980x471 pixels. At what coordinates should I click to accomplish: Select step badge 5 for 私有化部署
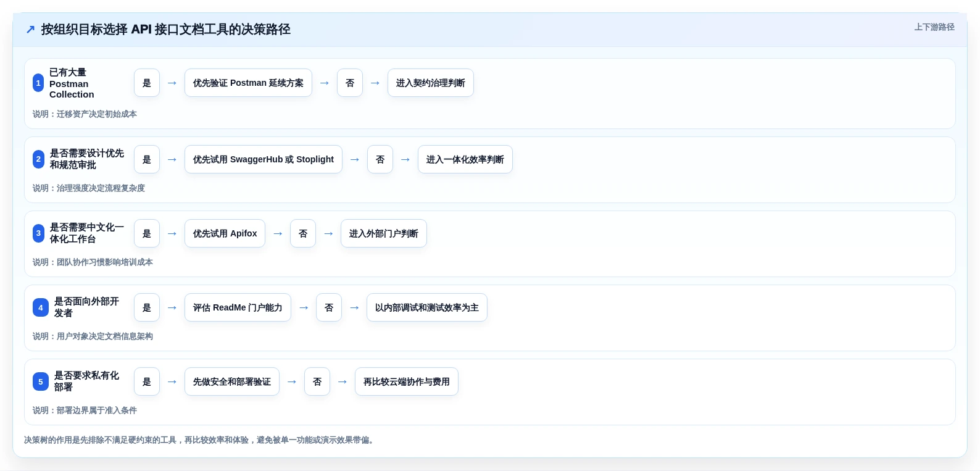coord(41,381)
